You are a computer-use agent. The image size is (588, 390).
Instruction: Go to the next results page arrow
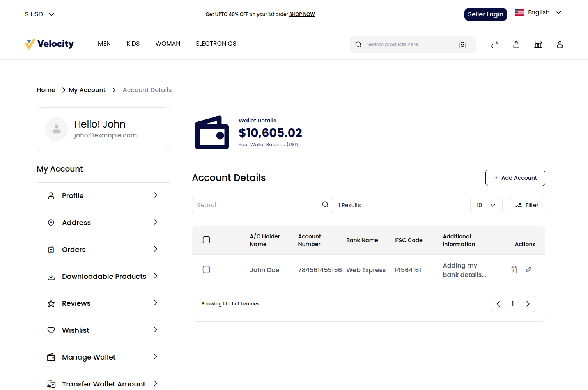point(528,303)
